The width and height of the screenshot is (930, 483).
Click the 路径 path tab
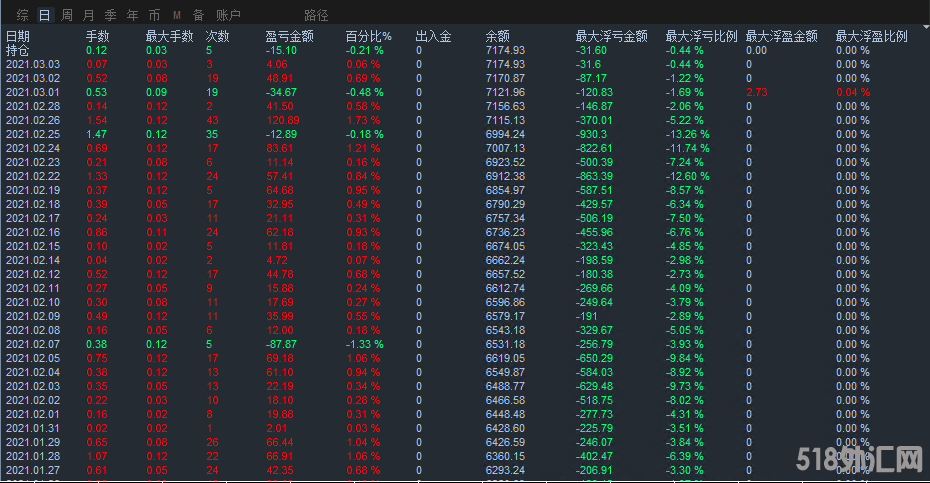316,15
